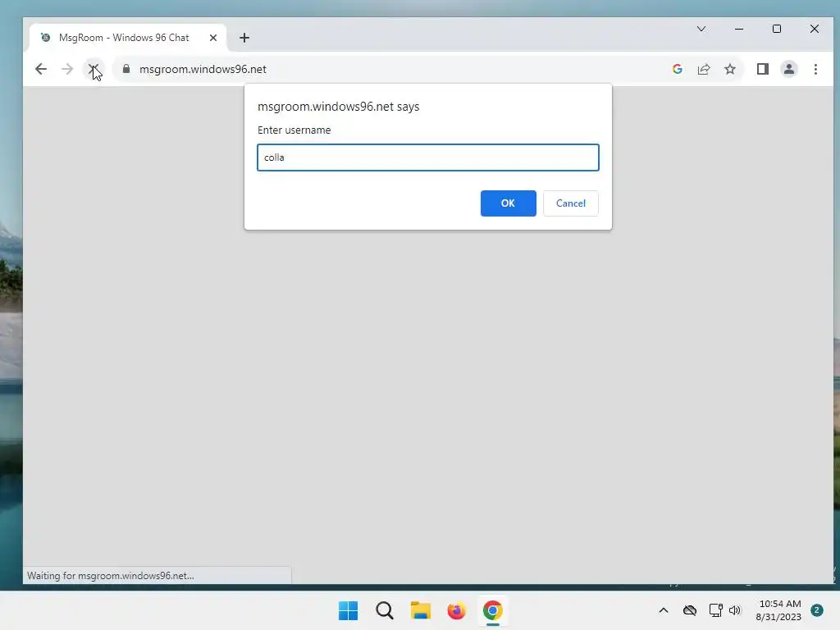Click OK in the username prompt

point(508,203)
